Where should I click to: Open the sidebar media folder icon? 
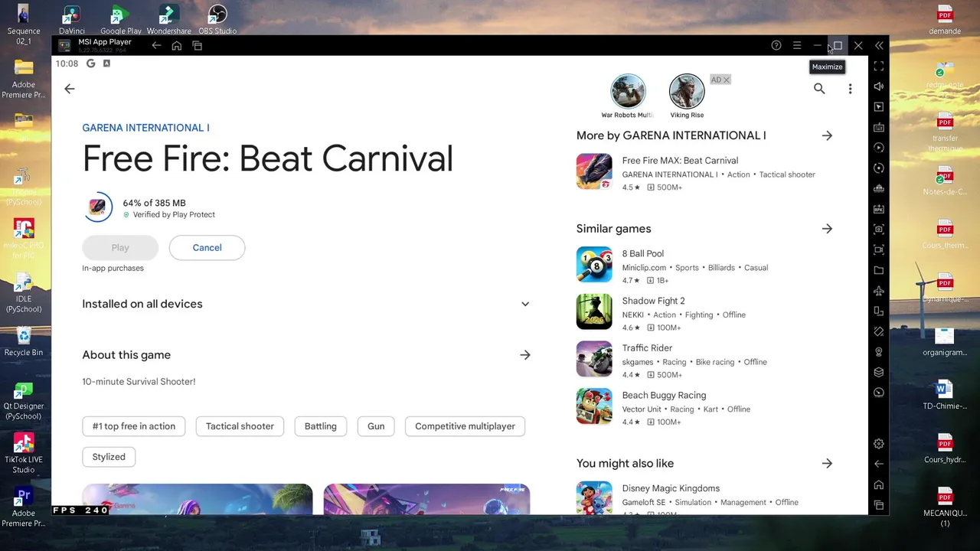(879, 270)
